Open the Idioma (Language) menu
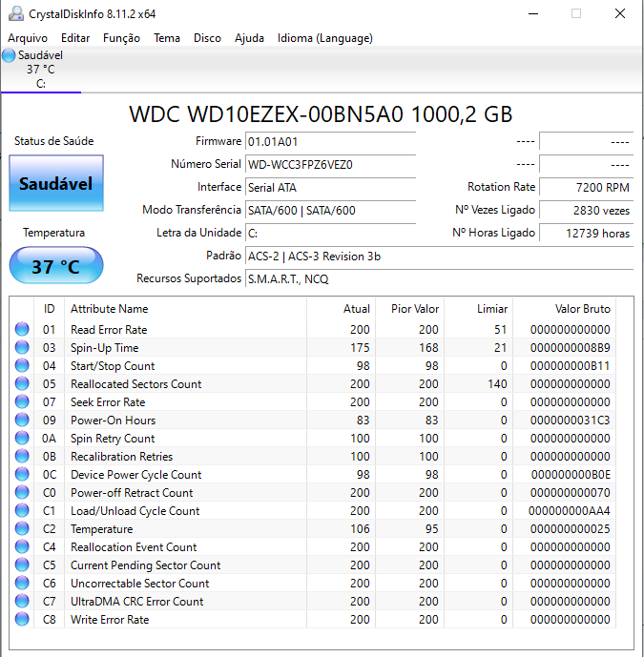The image size is (644, 657). pos(325,38)
